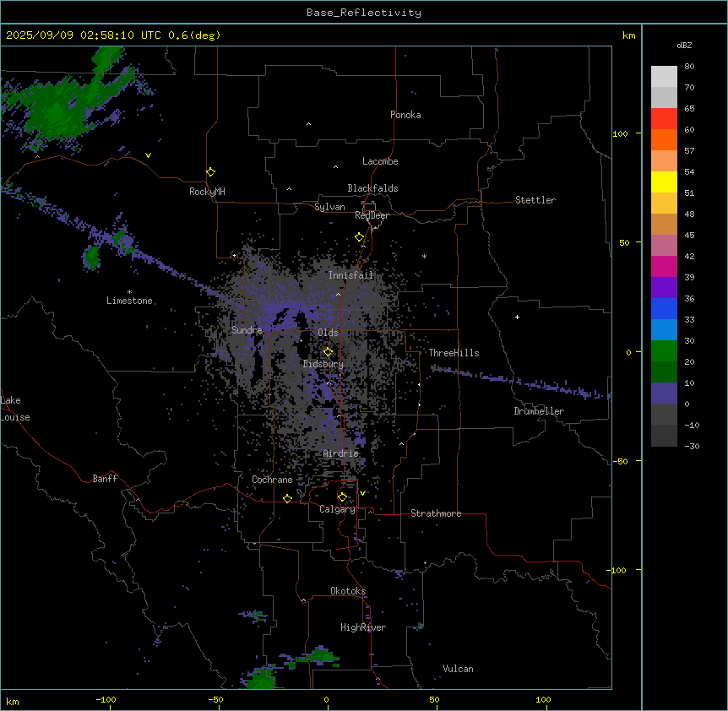This screenshot has height=711, width=728.
Task: Click the yellow diamond marker south of RedDeer
Action: (x=360, y=237)
